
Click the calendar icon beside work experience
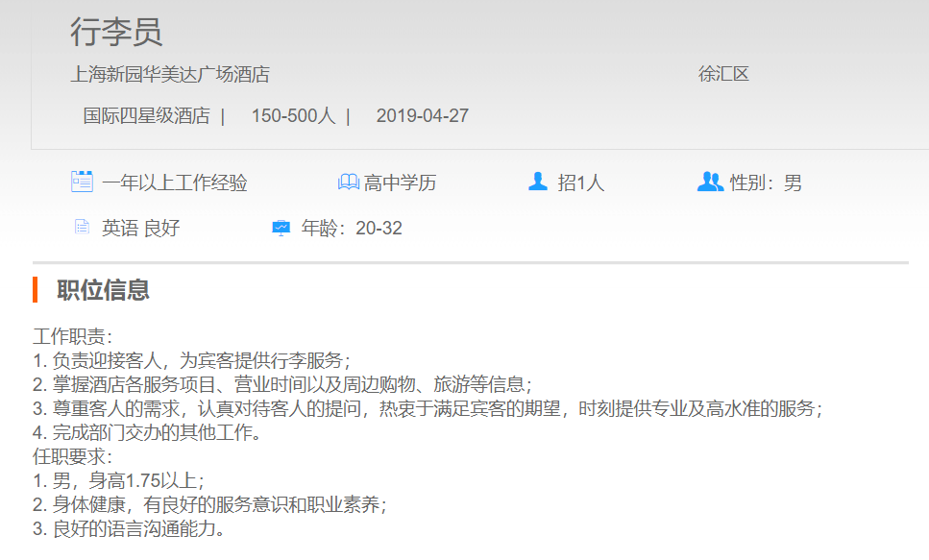coord(82,182)
